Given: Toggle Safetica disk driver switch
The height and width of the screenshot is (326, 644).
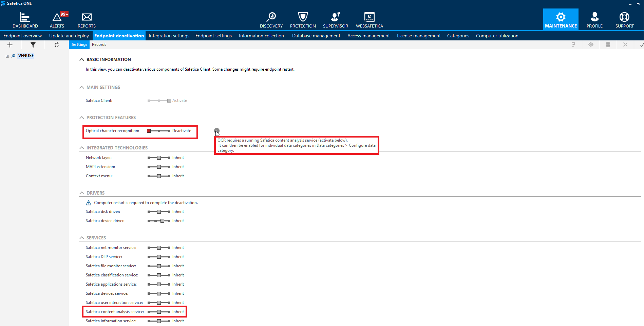Looking at the screenshot, I should (x=159, y=212).
